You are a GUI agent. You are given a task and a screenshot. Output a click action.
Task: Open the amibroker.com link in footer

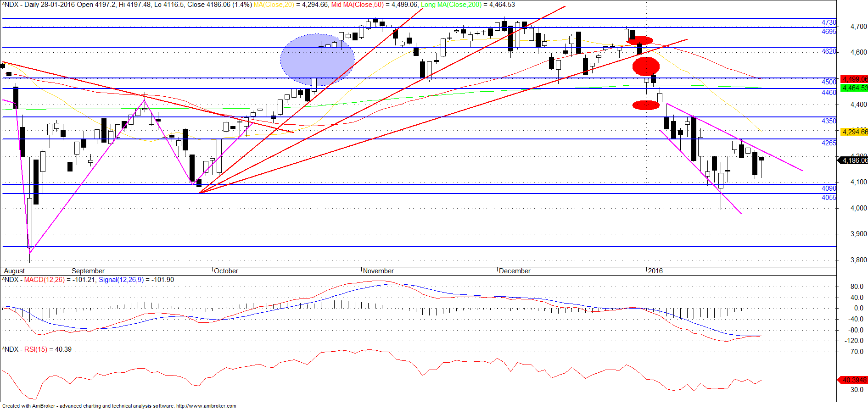[x=206, y=406]
